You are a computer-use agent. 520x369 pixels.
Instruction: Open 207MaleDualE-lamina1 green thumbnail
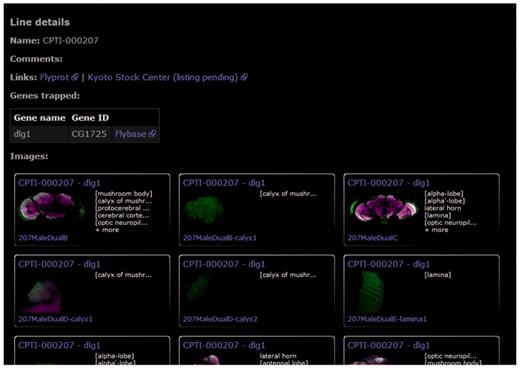(371, 291)
